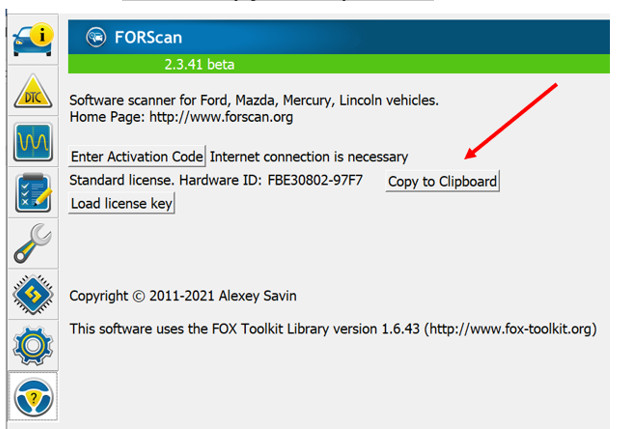Open the wrench service functions section
622x429 pixels.
coord(32,244)
